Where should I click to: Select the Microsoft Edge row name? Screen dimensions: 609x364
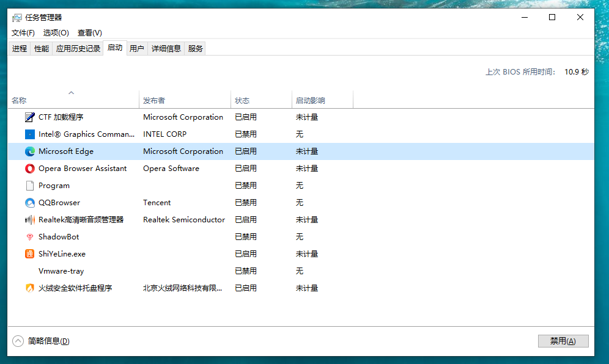pyautogui.click(x=66, y=151)
